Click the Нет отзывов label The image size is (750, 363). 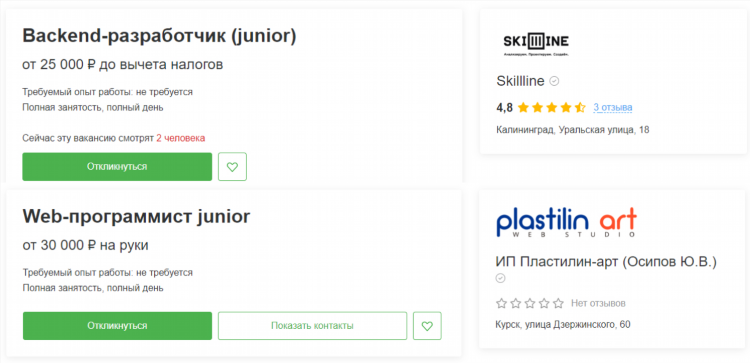[598, 303]
